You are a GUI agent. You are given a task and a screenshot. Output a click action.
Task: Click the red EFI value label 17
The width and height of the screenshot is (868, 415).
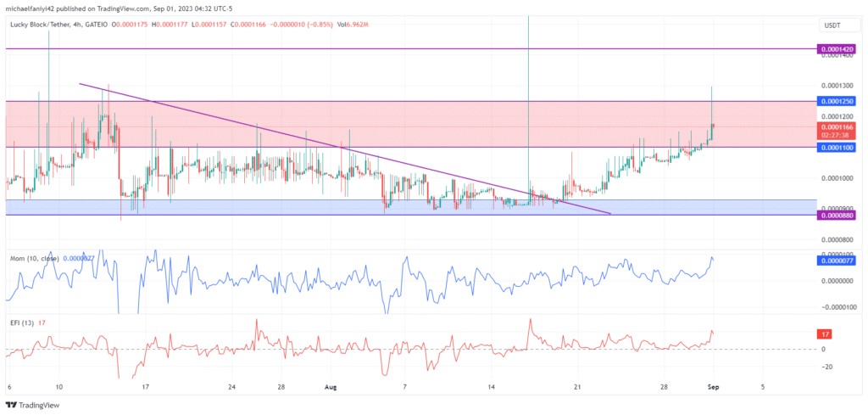(x=824, y=334)
